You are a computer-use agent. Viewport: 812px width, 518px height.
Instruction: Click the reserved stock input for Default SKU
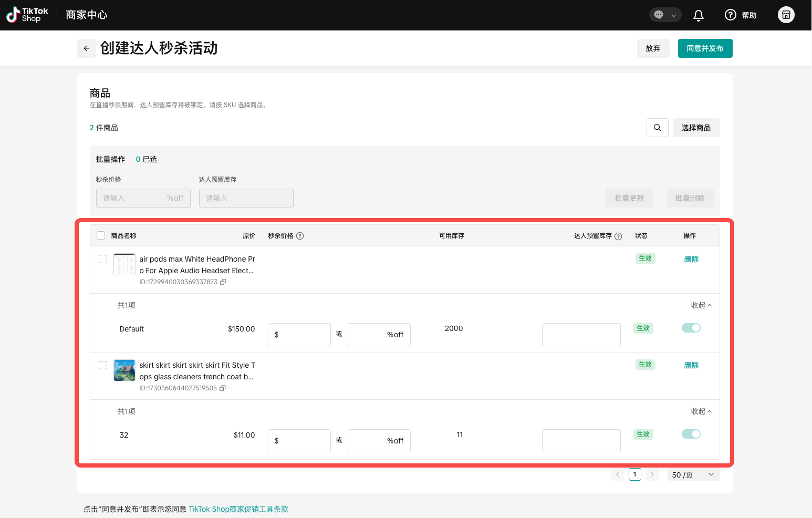(x=581, y=335)
